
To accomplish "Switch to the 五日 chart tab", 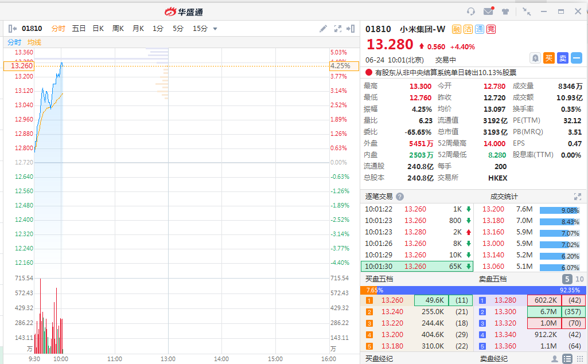I will pyautogui.click(x=79, y=29).
